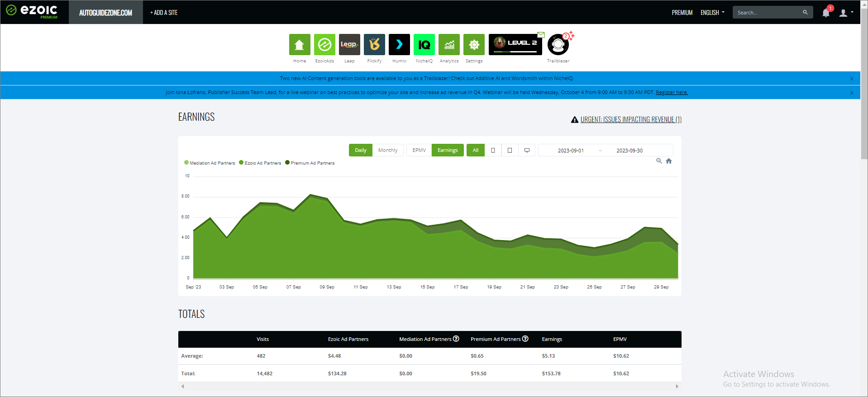Show EPMV in the chart
Image resolution: width=868 pixels, height=397 pixels.
[x=419, y=150]
